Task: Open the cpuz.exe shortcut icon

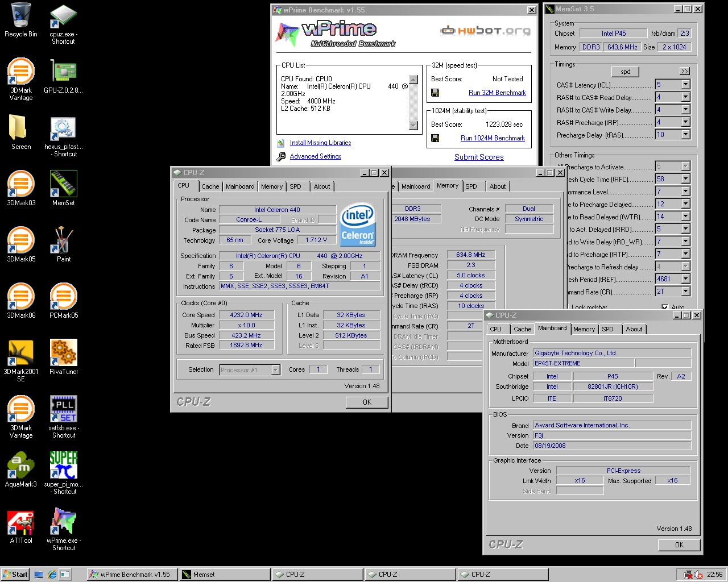Action: coord(63,15)
